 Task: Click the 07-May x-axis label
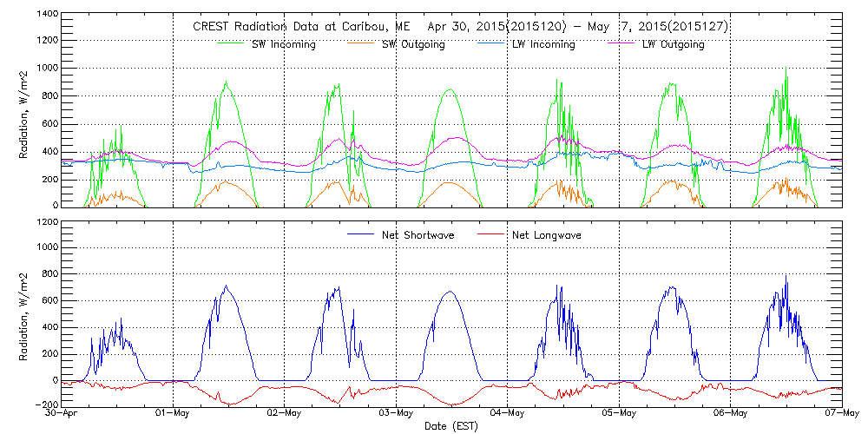tap(841, 414)
